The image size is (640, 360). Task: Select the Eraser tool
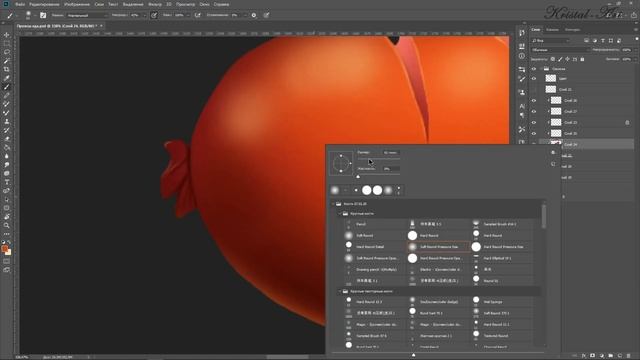pyautogui.click(x=7, y=139)
